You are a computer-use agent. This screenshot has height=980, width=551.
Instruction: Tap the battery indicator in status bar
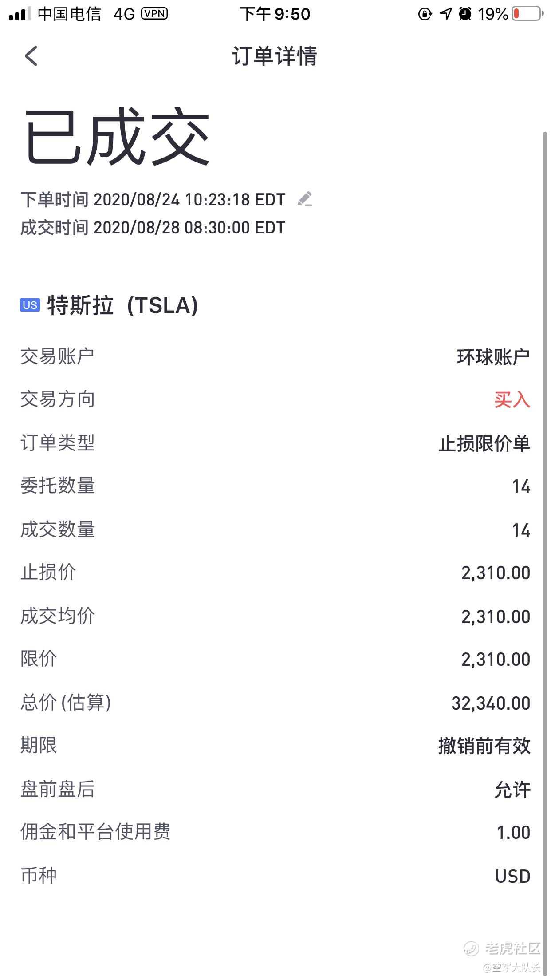coord(527,14)
